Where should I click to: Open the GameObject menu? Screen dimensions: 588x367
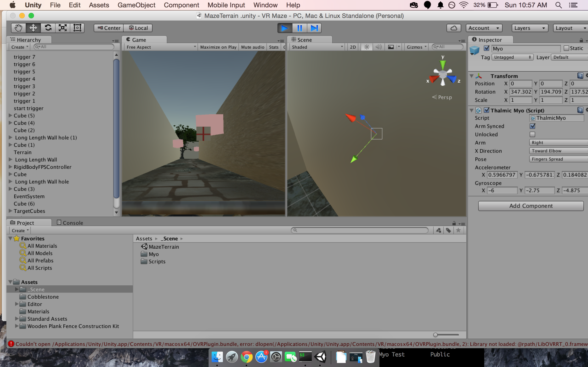pyautogui.click(x=136, y=5)
